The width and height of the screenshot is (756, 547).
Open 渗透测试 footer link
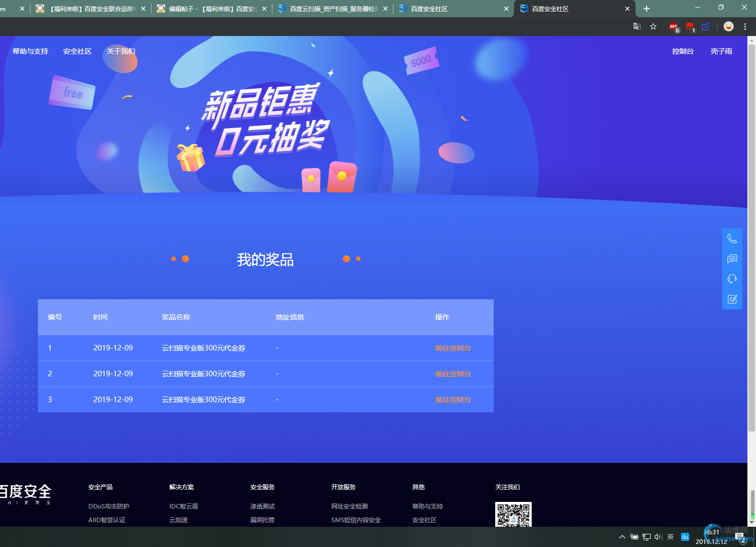click(x=263, y=506)
